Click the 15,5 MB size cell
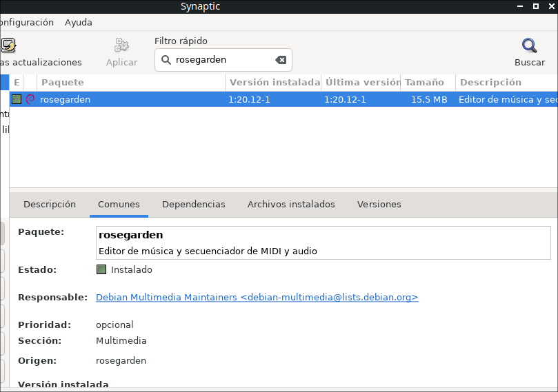Image resolution: width=558 pixels, height=392 pixels. 429,99
